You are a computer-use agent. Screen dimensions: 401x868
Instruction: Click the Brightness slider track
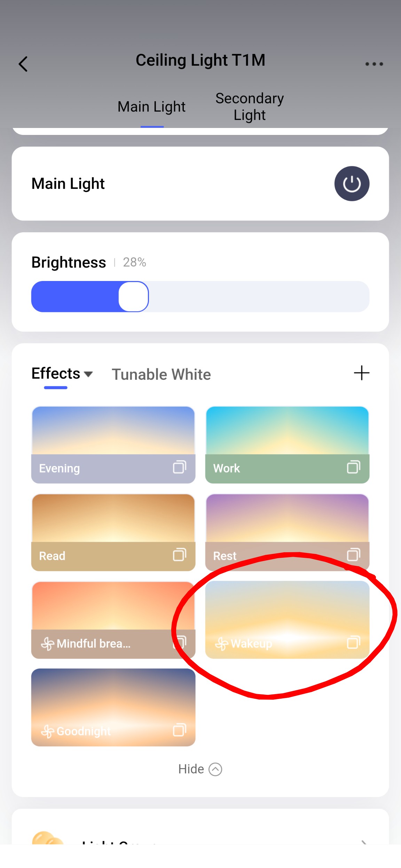[x=258, y=297]
